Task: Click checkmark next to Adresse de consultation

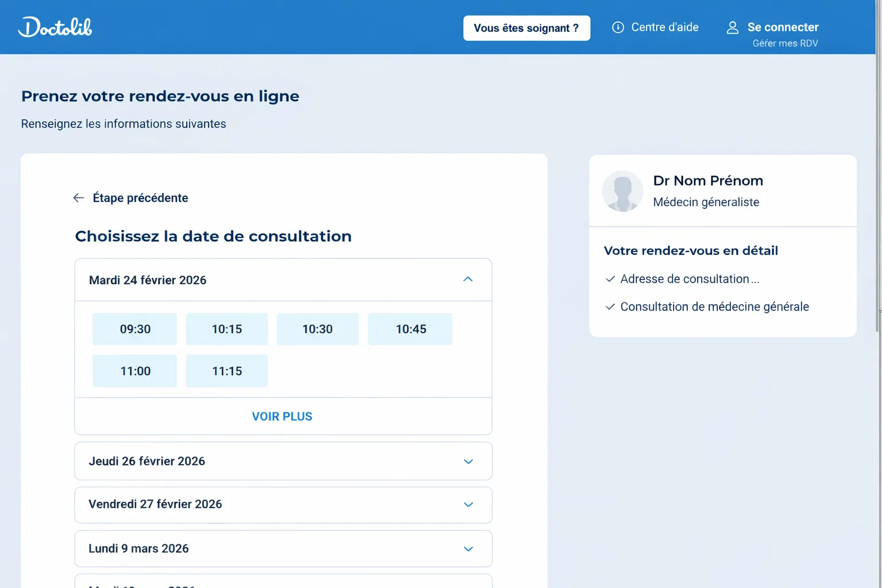Action: [610, 279]
